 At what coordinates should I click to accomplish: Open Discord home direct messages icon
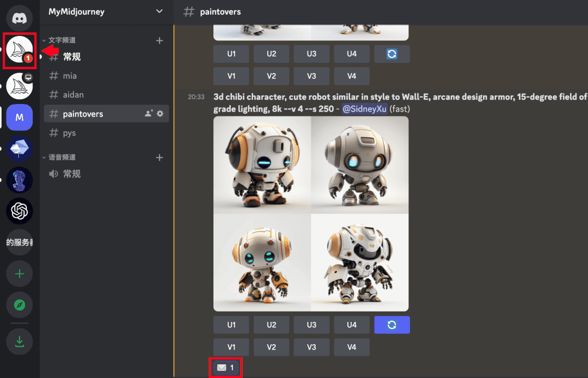pos(20,18)
